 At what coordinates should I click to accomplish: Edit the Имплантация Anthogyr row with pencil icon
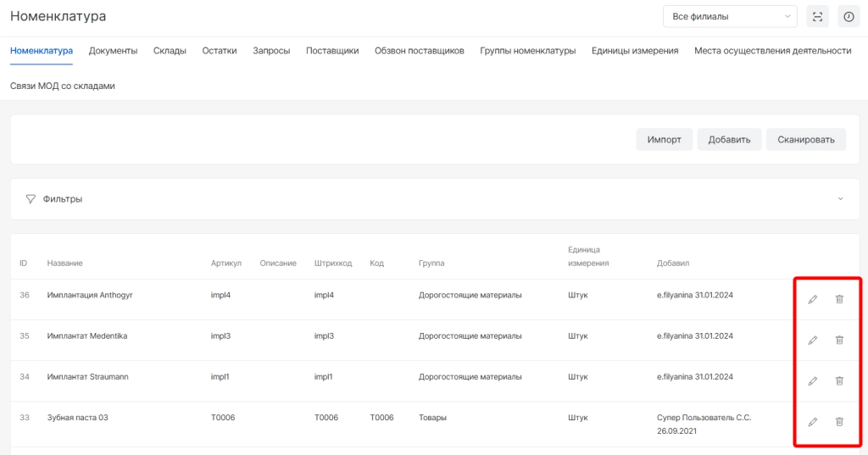pyautogui.click(x=812, y=299)
